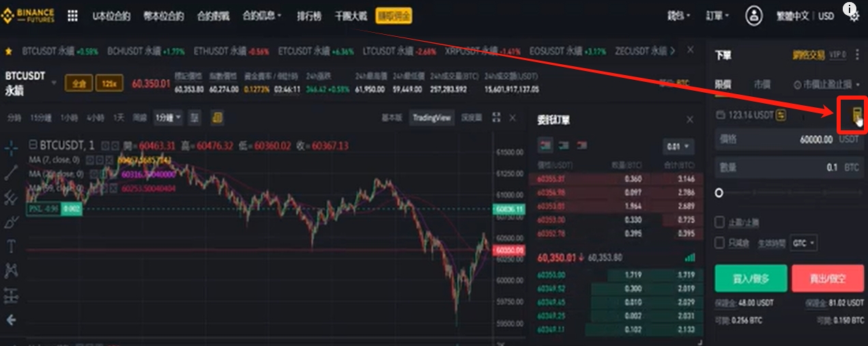Switch the chart to the TradingView tab

(x=432, y=117)
